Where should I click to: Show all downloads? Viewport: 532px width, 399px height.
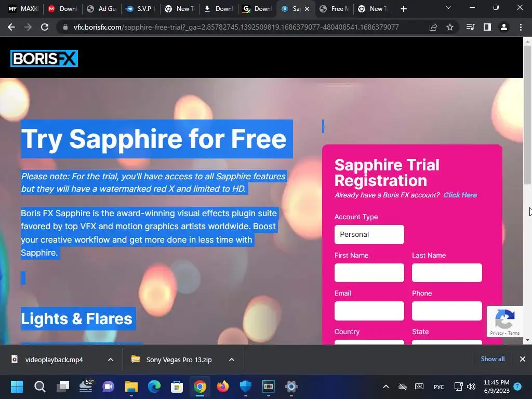pos(493,359)
